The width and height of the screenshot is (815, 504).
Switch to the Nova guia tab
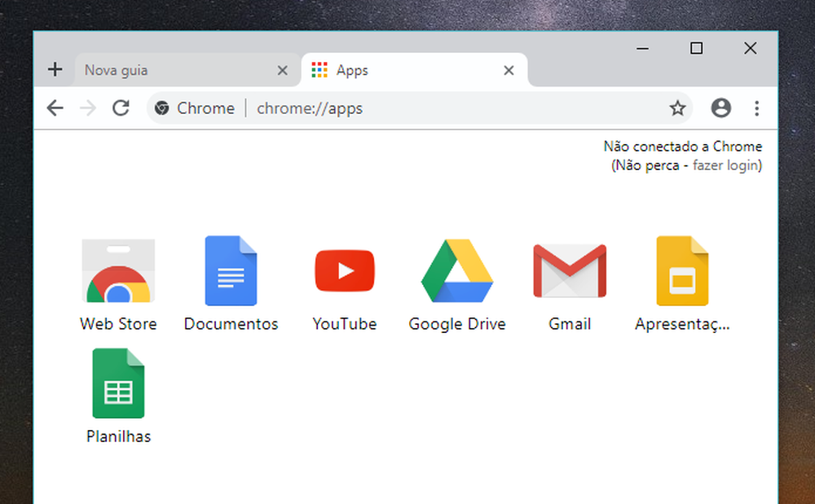188,70
